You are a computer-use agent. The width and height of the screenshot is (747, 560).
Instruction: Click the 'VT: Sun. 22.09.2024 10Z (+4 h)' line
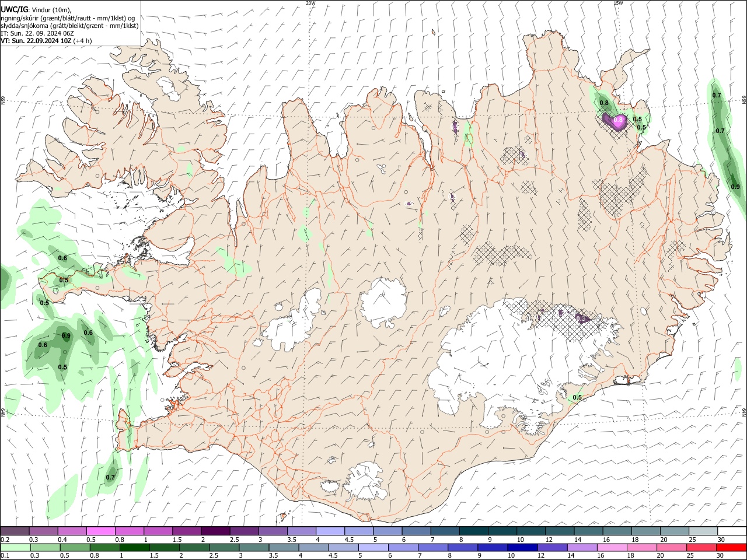[x=46, y=41]
